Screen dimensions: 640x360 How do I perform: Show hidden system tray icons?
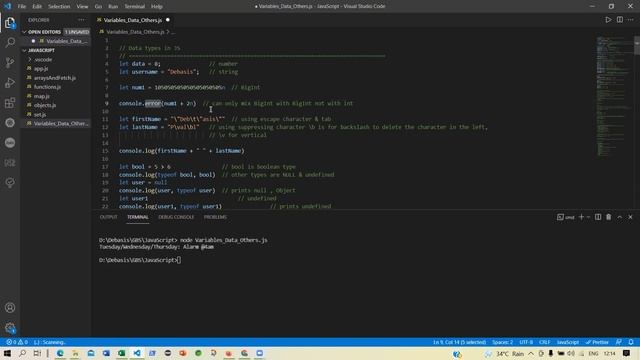pos(531,353)
